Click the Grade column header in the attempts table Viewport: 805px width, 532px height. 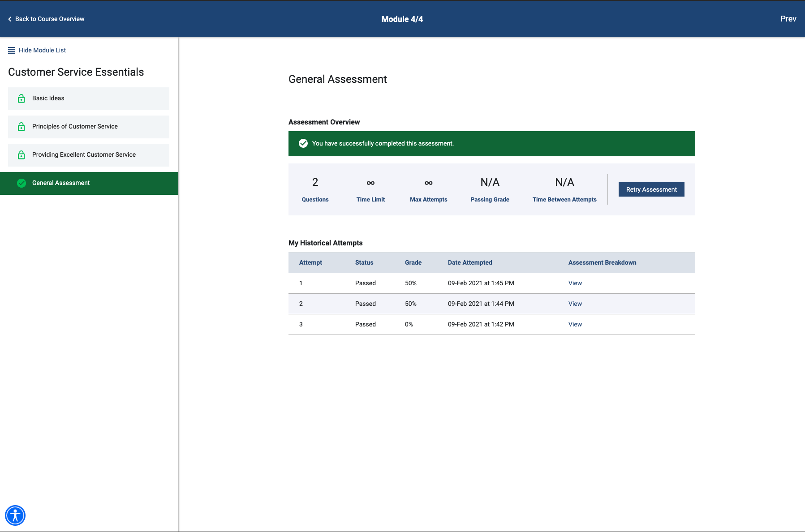413,262
